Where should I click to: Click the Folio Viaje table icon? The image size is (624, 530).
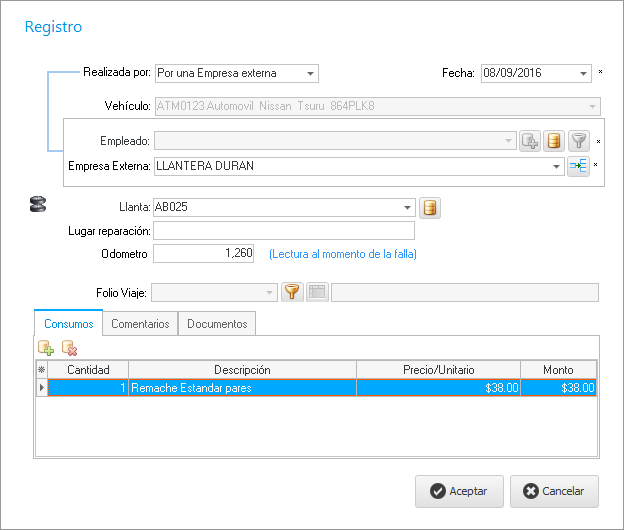[317, 292]
